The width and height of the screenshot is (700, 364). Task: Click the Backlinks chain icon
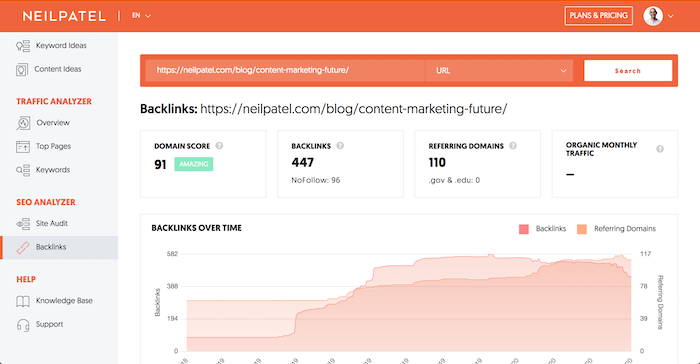[x=23, y=247]
